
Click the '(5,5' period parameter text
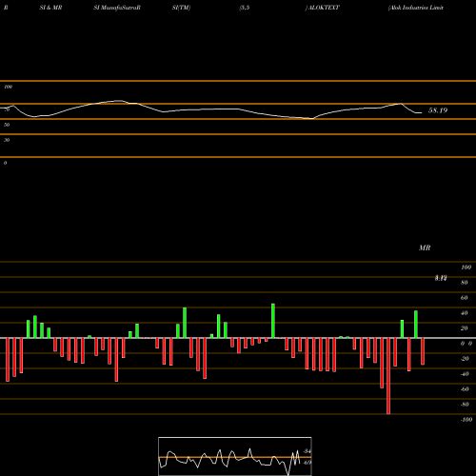pos(245,8)
